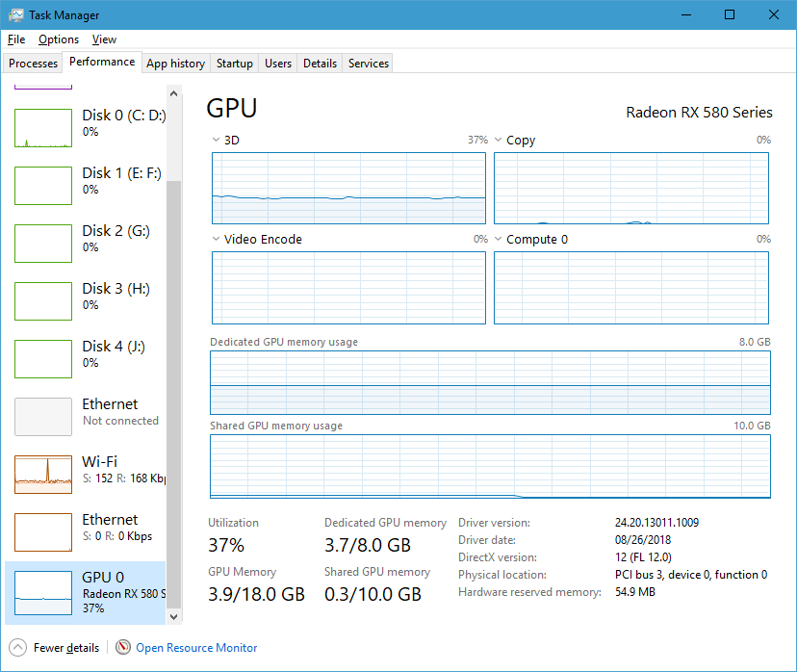The image size is (797, 672).
Task: Select the Disk 1 (E: F:) graph thumbnail
Action: (43, 186)
